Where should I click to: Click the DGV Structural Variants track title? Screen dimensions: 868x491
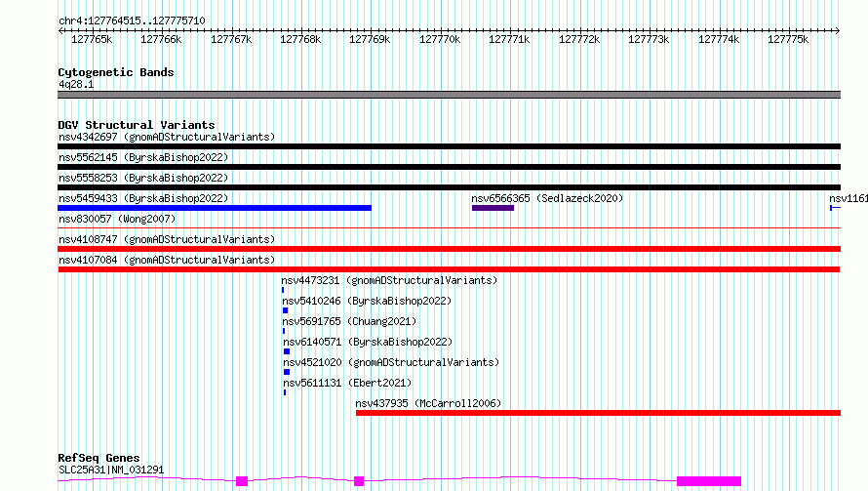(137, 125)
